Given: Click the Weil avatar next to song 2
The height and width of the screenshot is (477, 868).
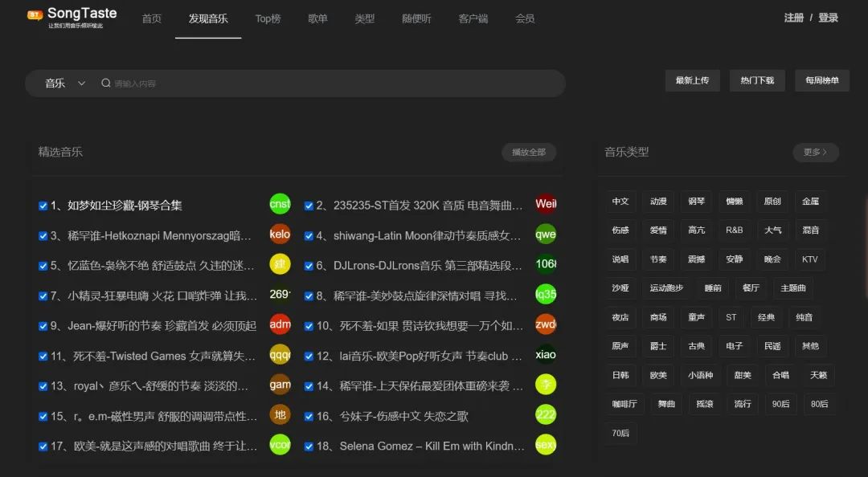Looking at the screenshot, I should pos(546,205).
